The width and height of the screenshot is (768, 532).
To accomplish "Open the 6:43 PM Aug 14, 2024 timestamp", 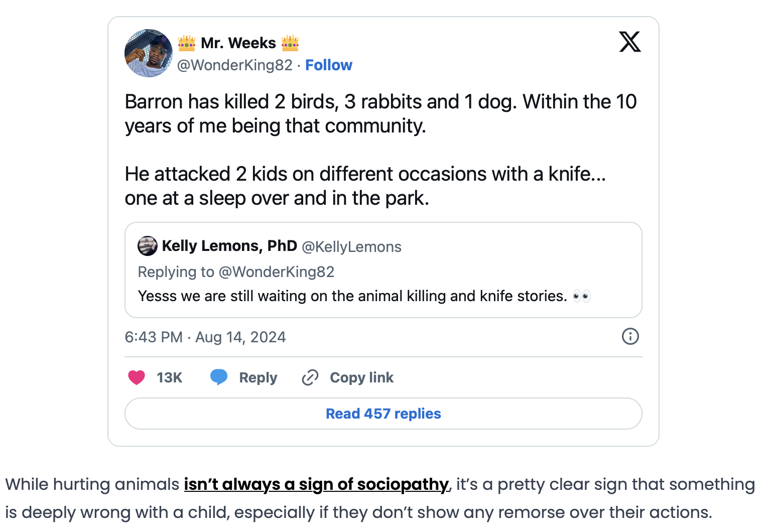I will tap(205, 337).
